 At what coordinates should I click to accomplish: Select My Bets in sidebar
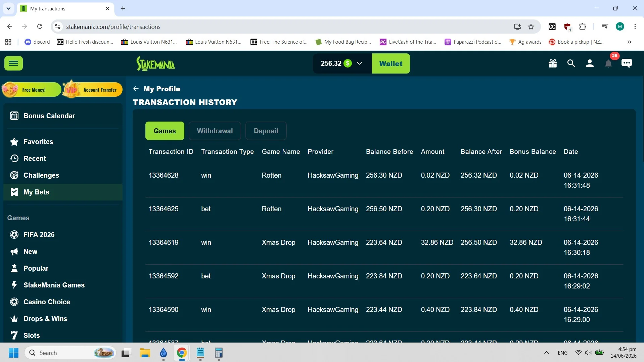tap(63, 192)
